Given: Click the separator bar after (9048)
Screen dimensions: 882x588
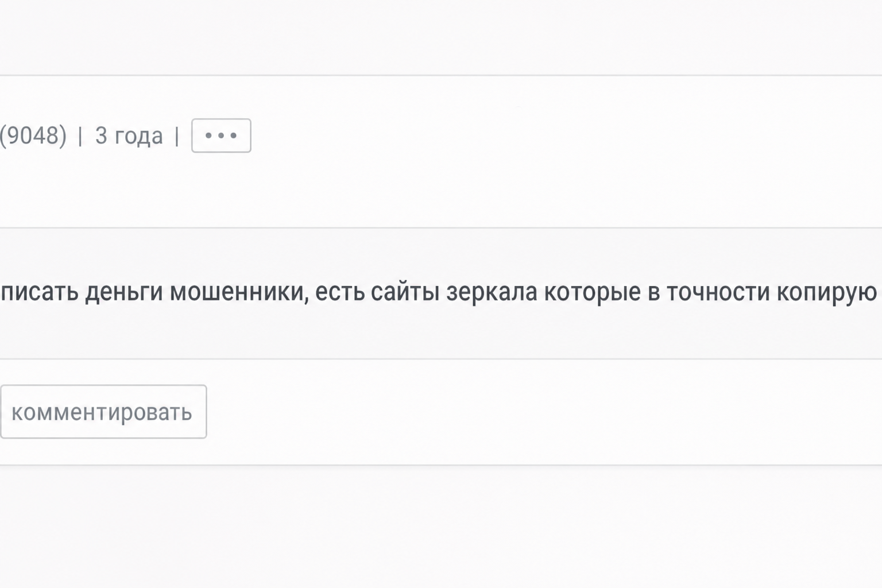Looking at the screenshot, I should [80, 136].
